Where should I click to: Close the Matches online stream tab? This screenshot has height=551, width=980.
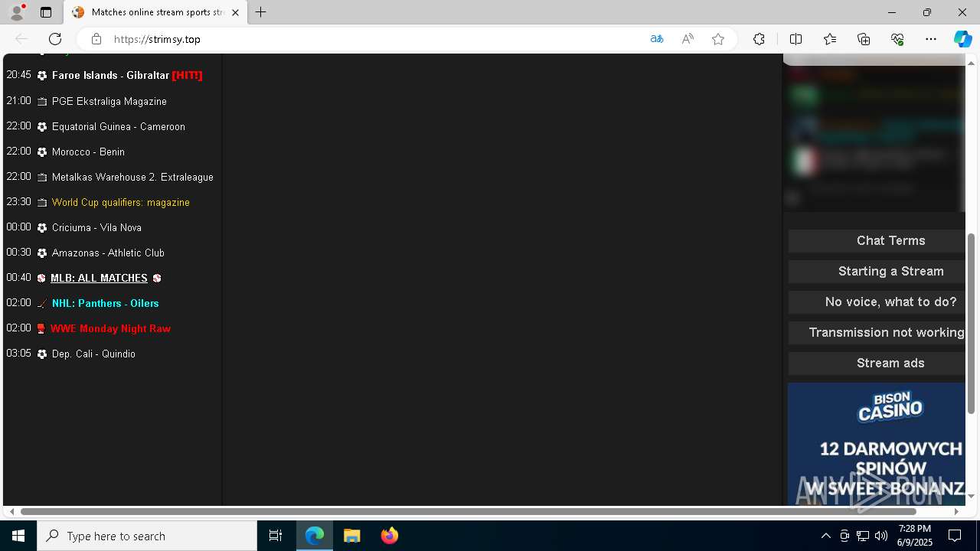[235, 12]
